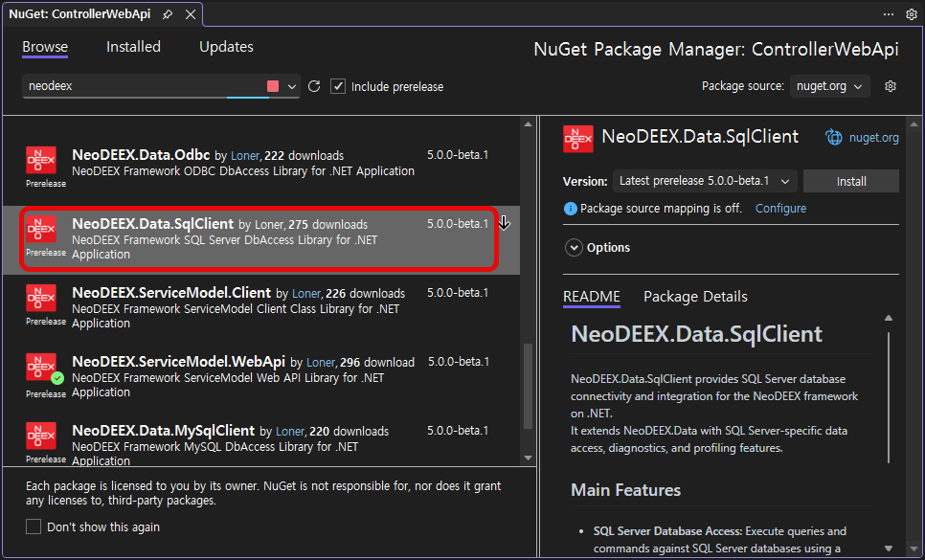Viewport: 925px width, 560px height.
Task: Open the Loner author link for ServiceModel.WebApi
Action: pyautogui.click(x=321, y=363)
